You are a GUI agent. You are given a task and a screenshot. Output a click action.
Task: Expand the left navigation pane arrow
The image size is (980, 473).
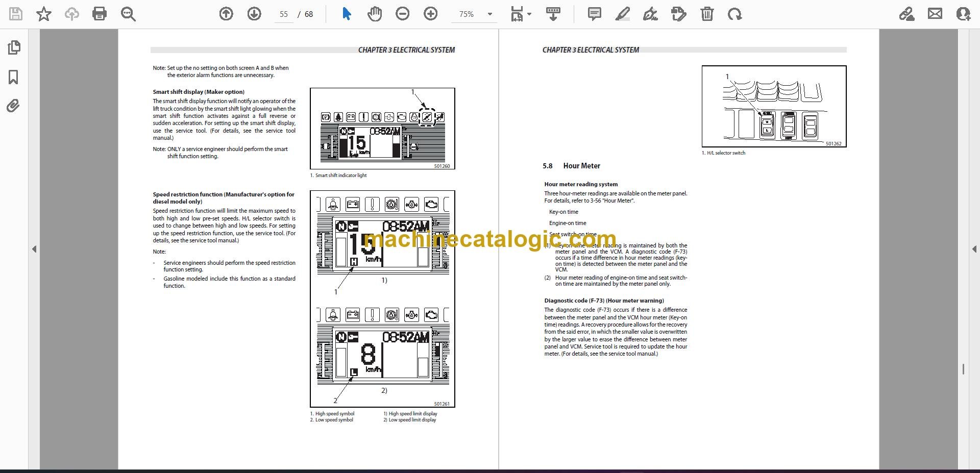tap(34, 249)
